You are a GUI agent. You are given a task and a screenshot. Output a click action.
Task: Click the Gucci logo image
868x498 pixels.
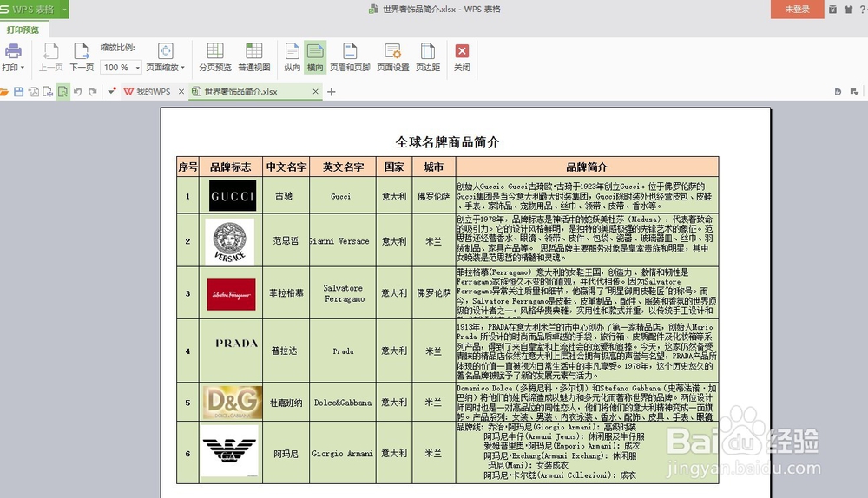(233, 196)
